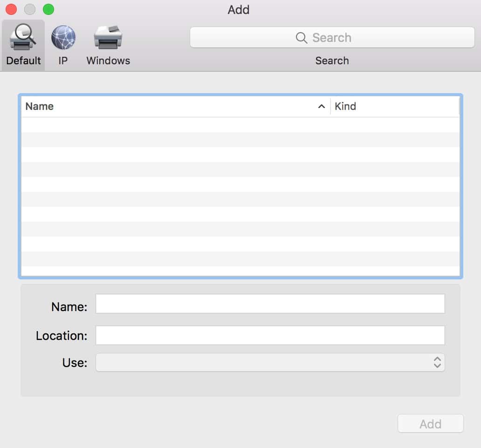
Task: Click the green zoom window button
Action: point(48,9)
